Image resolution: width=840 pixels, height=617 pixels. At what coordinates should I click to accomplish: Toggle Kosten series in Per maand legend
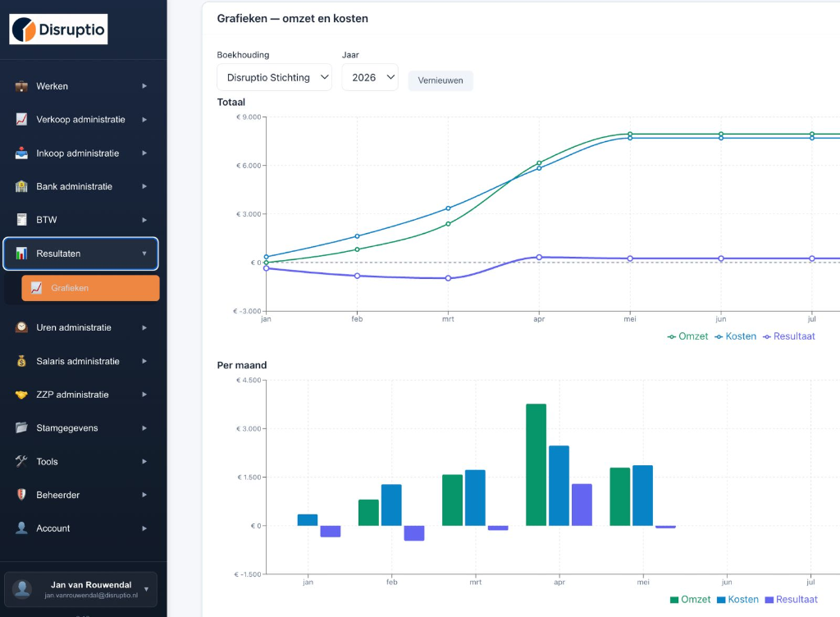tap(737, 599)
